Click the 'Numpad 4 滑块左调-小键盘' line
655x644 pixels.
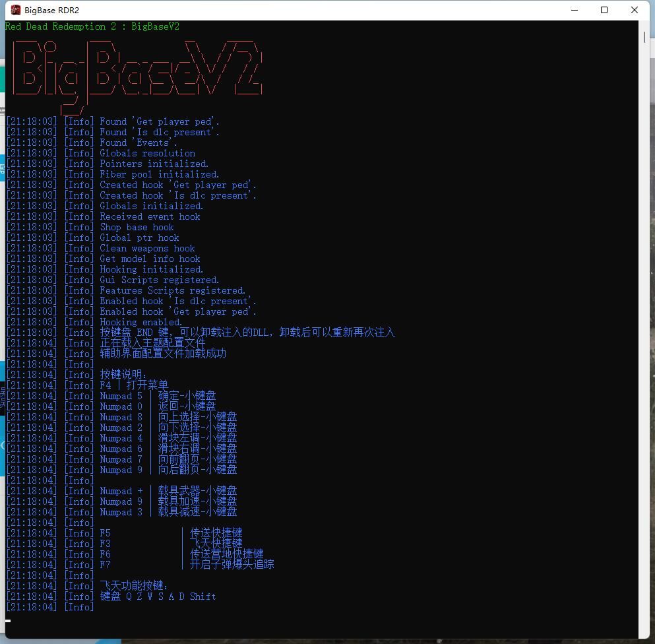(121, 438)
